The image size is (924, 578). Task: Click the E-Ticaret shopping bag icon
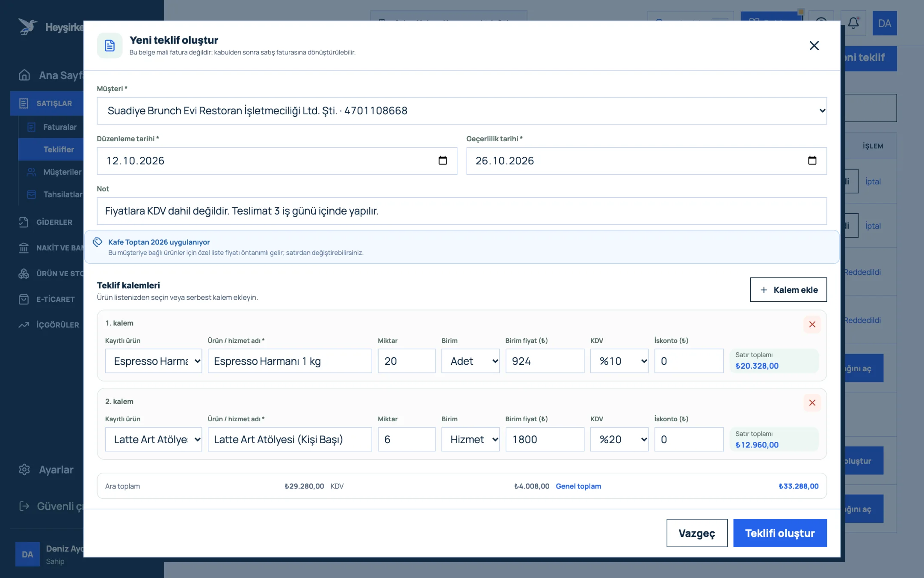pyautogui.click(x=24, y=299)
